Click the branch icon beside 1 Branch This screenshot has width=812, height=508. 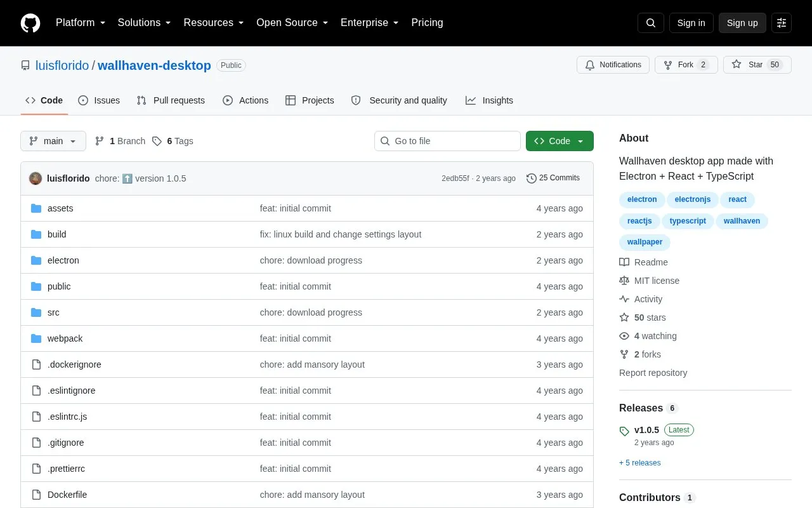100,141
